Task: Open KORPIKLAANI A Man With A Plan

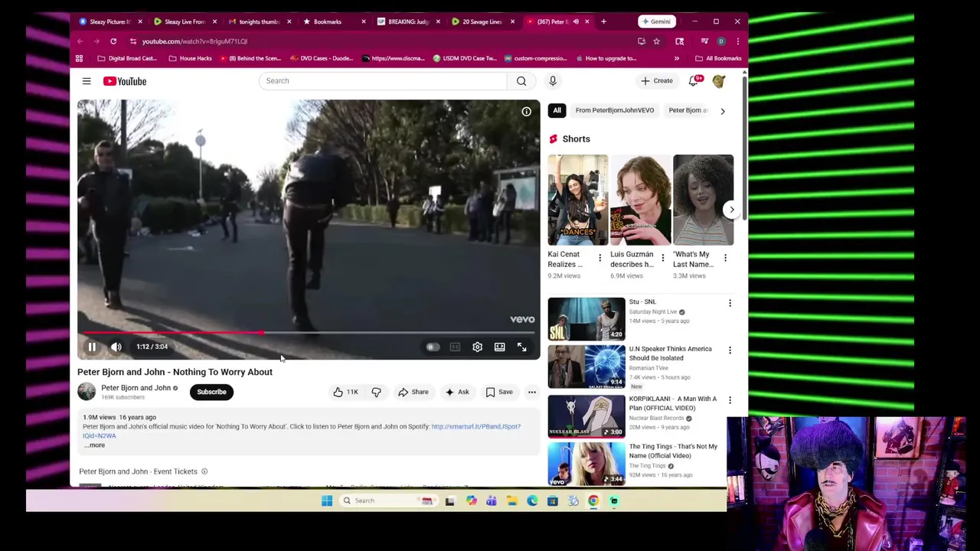Action: [x=586, y=416]
